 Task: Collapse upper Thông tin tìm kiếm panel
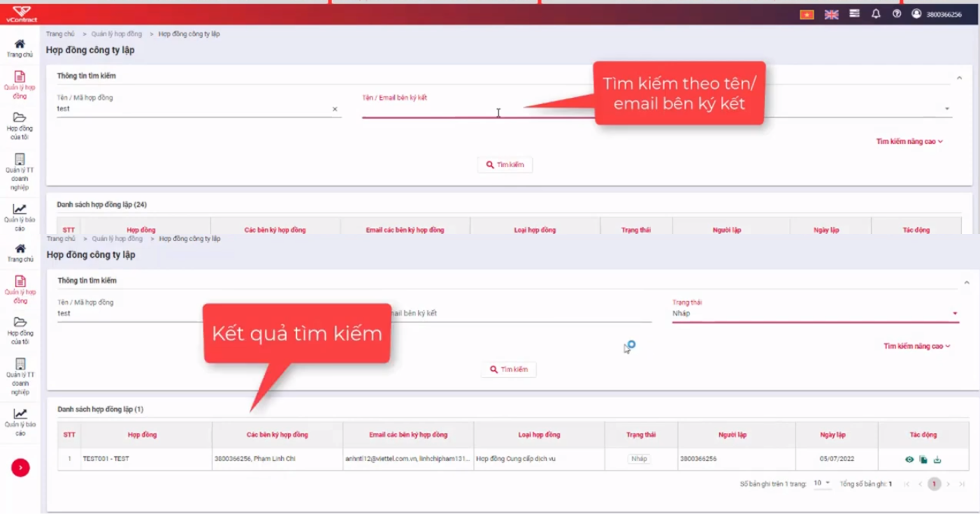coord(959,78)
